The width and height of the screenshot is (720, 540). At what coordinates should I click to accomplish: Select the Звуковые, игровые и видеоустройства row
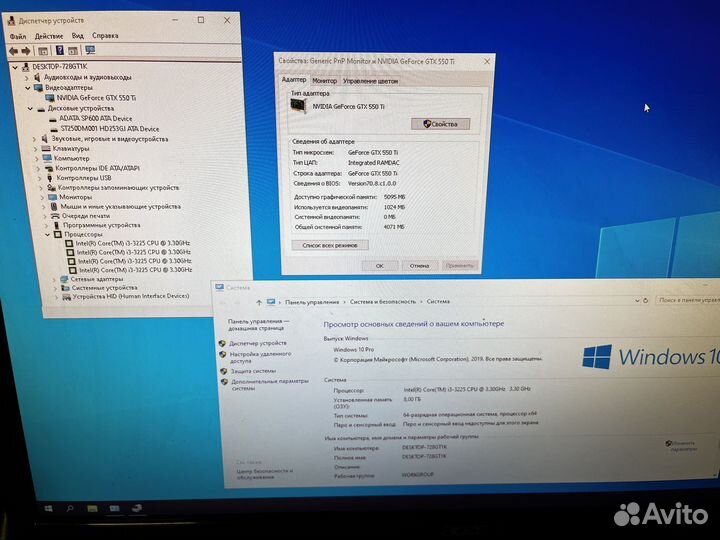tap(110, 139)
